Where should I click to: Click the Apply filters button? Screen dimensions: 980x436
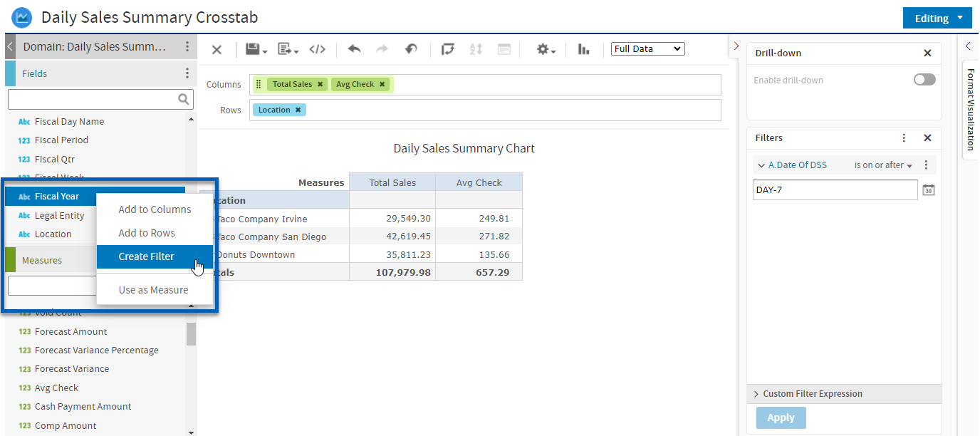pyautogui.click(x=781, y=418)
